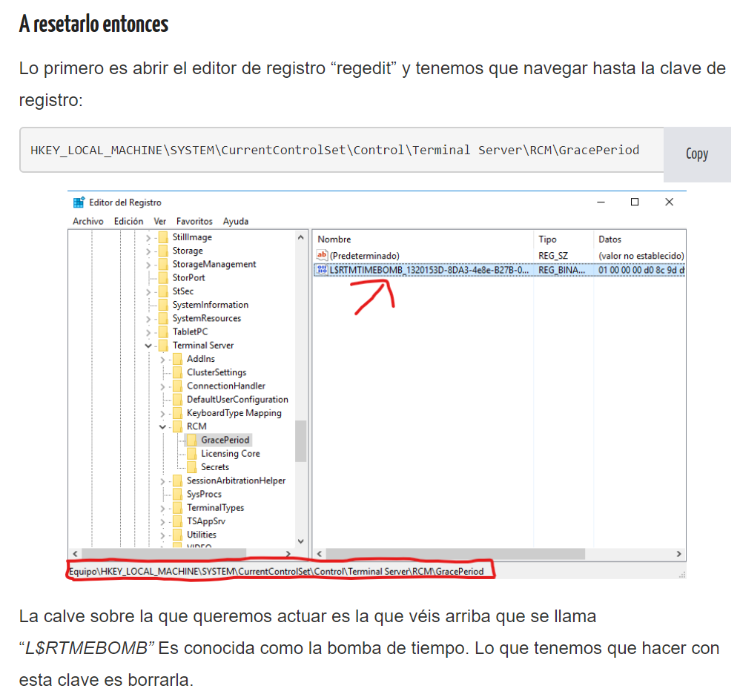Collapse the RCM tree node
Image resolution: width=740 pixels, height=700 pixels.
(x=162, y=427)
